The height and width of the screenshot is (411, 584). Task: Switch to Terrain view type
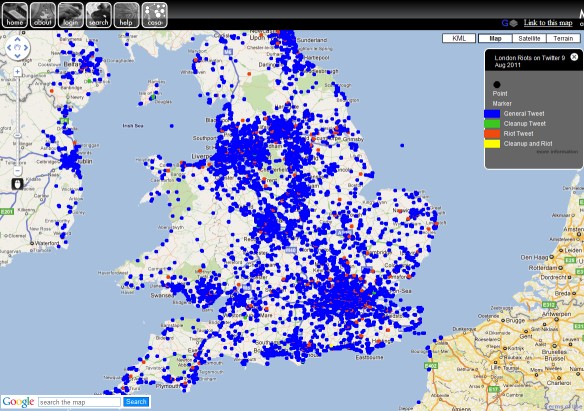pos(563,38)
